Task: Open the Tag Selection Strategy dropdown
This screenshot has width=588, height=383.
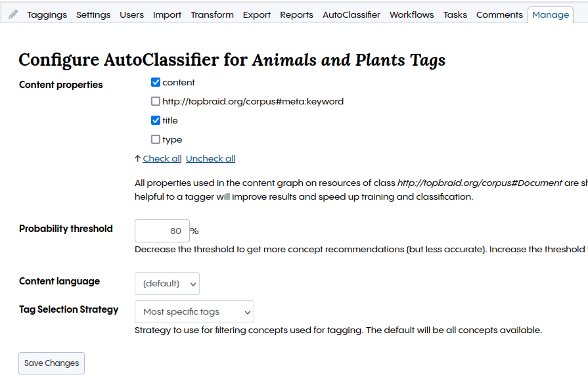Action: coord(194,311)
